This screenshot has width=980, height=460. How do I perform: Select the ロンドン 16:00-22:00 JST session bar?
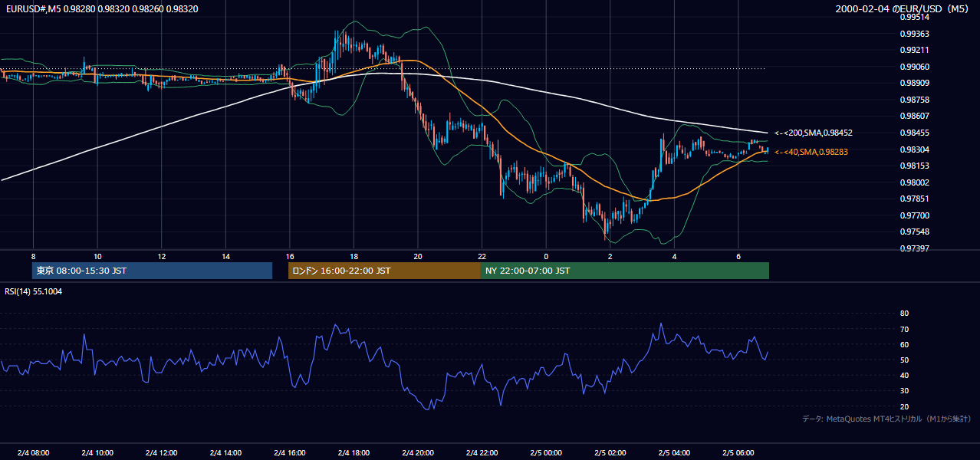click(x=384, y=271)
